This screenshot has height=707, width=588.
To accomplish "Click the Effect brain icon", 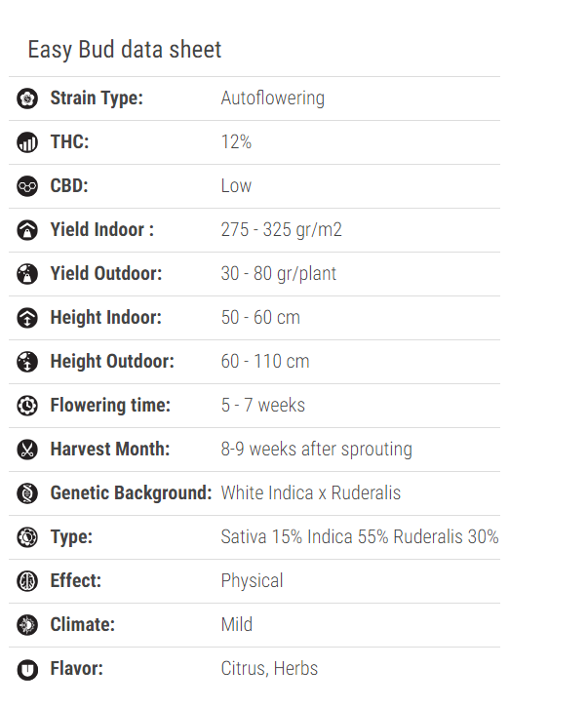I will (27, 581).
